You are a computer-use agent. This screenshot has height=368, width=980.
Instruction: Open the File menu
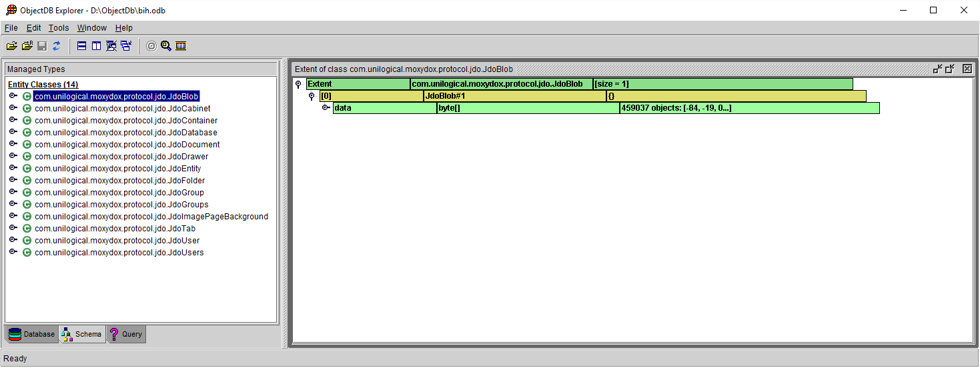(11, 28)
